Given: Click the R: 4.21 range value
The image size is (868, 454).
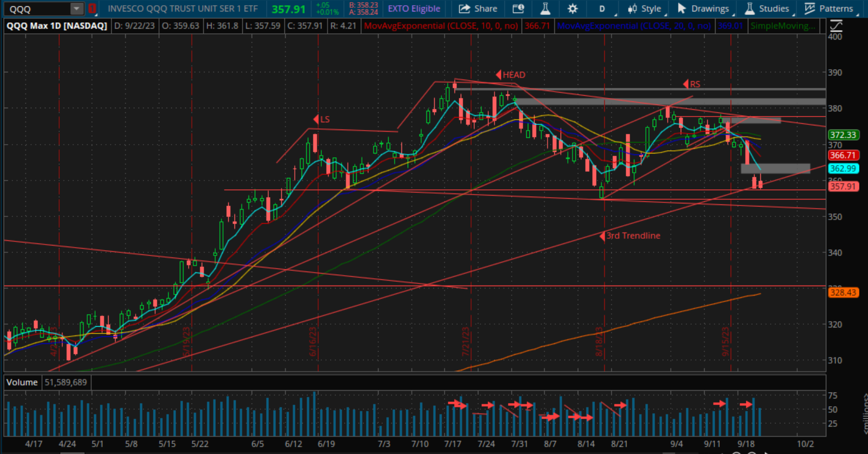Looking at the screenshot, I should [342, 25].
